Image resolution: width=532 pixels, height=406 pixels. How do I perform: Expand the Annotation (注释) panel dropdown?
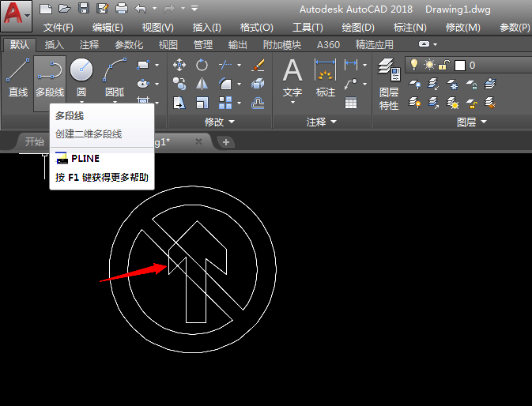tap(321, 122)
